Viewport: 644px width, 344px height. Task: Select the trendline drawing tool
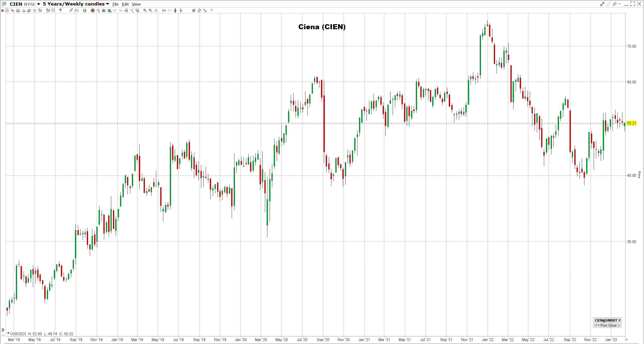pos(132,10)
